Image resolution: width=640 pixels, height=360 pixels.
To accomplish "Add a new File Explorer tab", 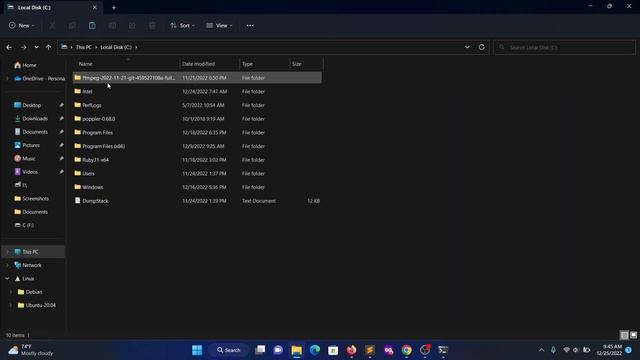I will point(114,7).
